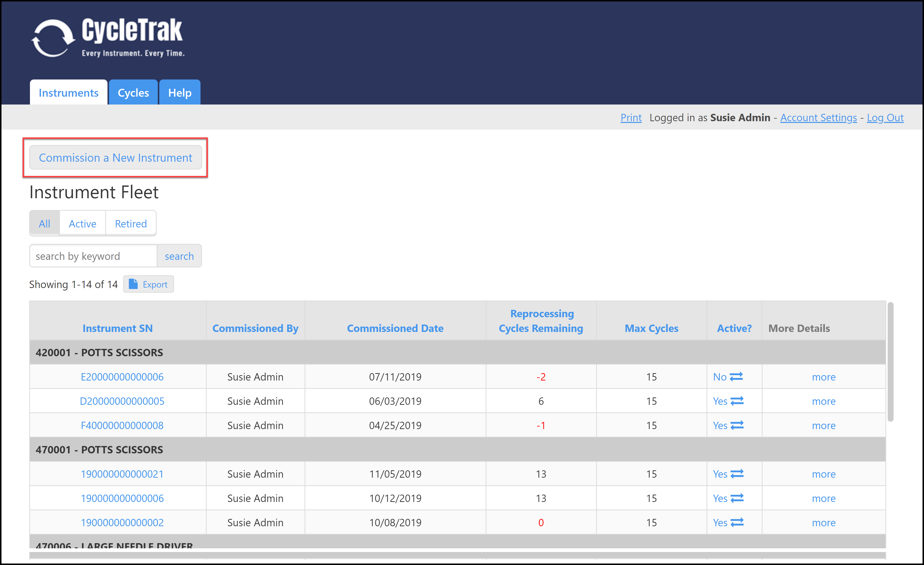Toggle active swap icon for 190000000000021
924x565 pixels.
coord(737,474)
